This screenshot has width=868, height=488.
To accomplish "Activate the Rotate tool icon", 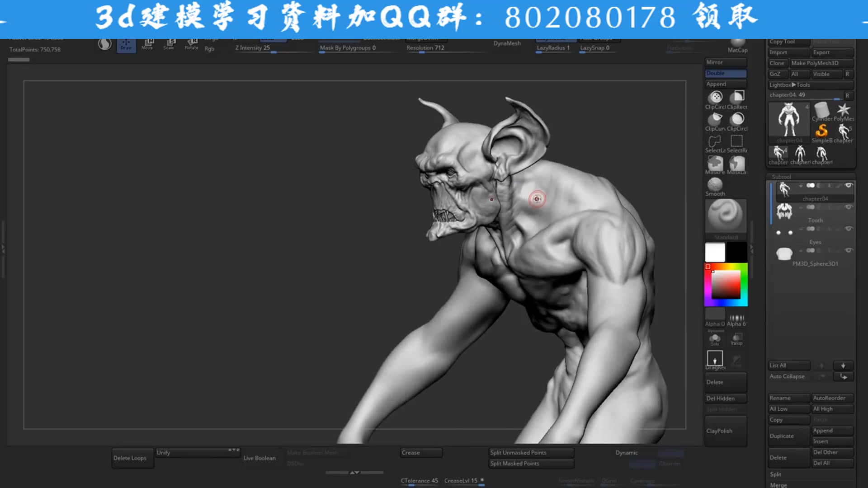I will click(x=191, y=44).
